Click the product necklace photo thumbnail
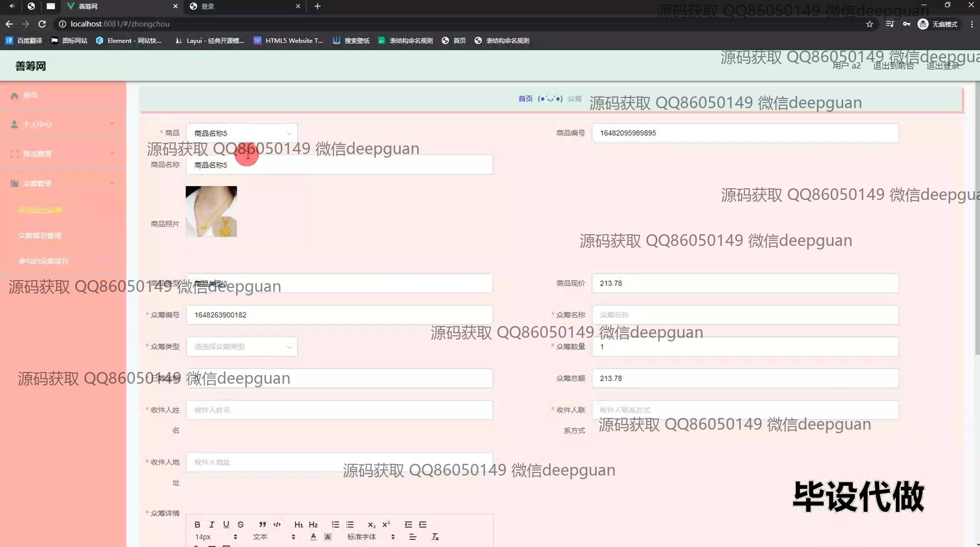Image resolution: width=980 pixels, height=547 pixels. coord(211,212)
